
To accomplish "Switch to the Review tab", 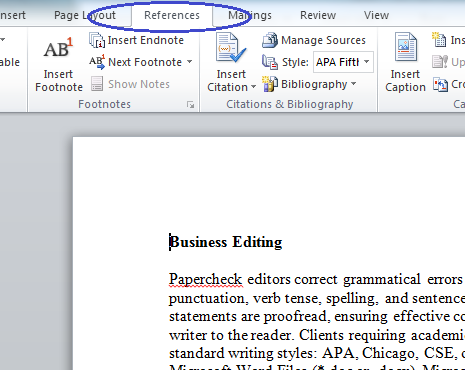I will (x=318, y=15).
